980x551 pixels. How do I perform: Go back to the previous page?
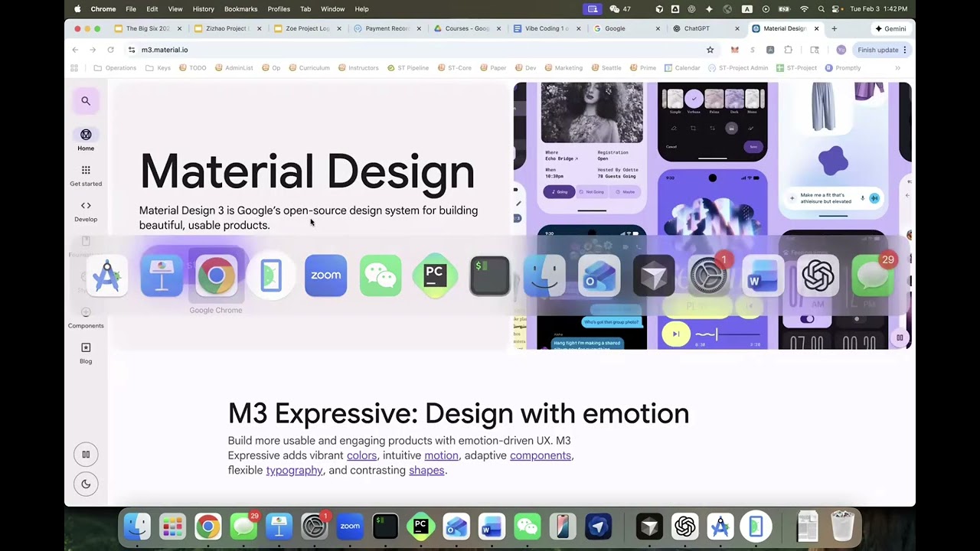point(75,50)
